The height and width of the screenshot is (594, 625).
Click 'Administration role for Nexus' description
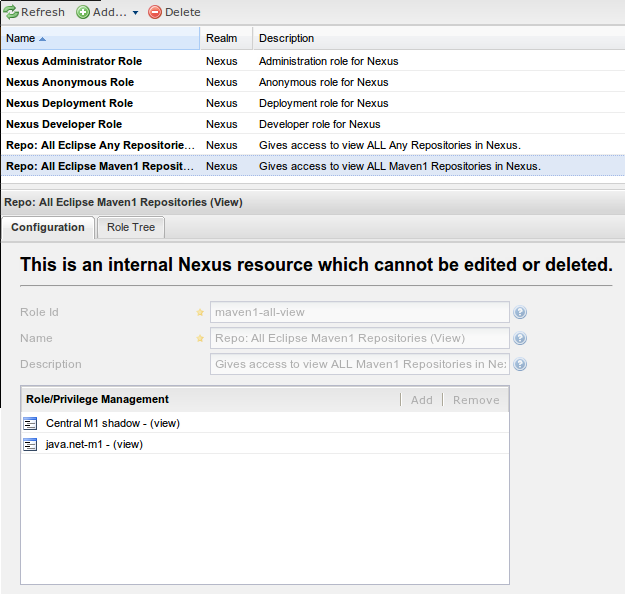click(328, 61)
